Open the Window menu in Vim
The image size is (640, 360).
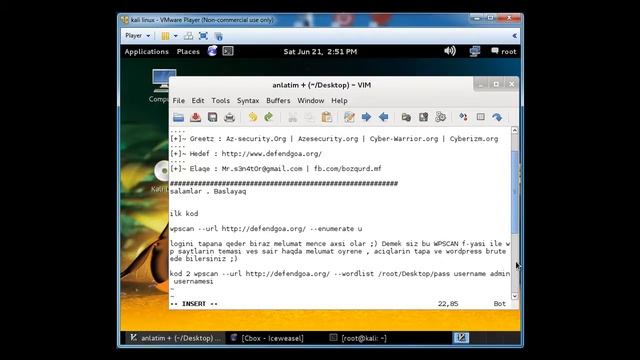click(x=311, y=100)
